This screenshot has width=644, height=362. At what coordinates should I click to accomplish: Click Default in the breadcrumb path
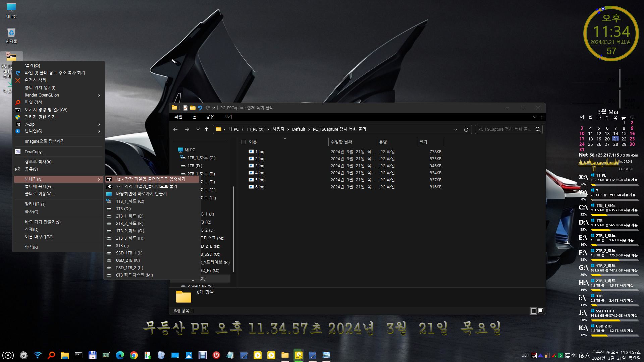(299, 129)
